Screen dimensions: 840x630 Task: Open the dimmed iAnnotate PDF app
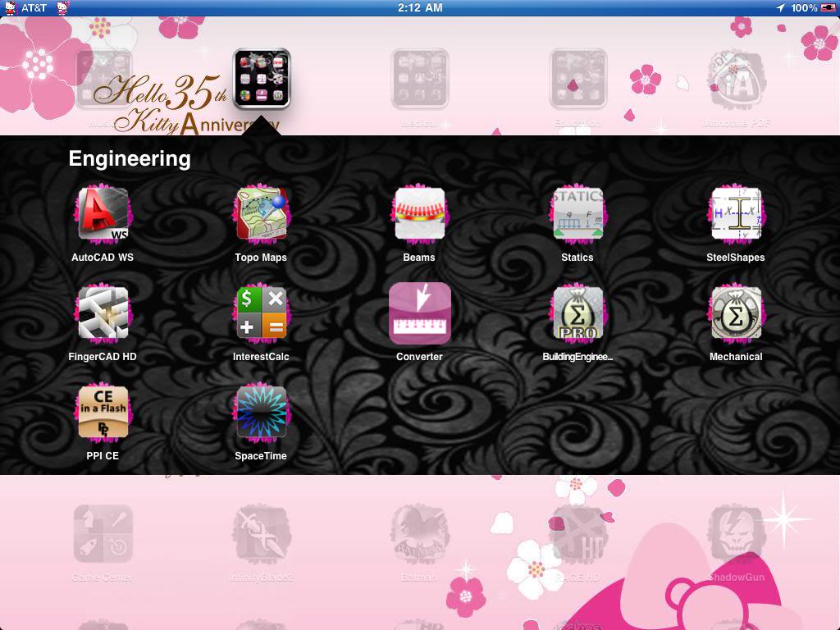pyautogui.click(x=736, y=80)
